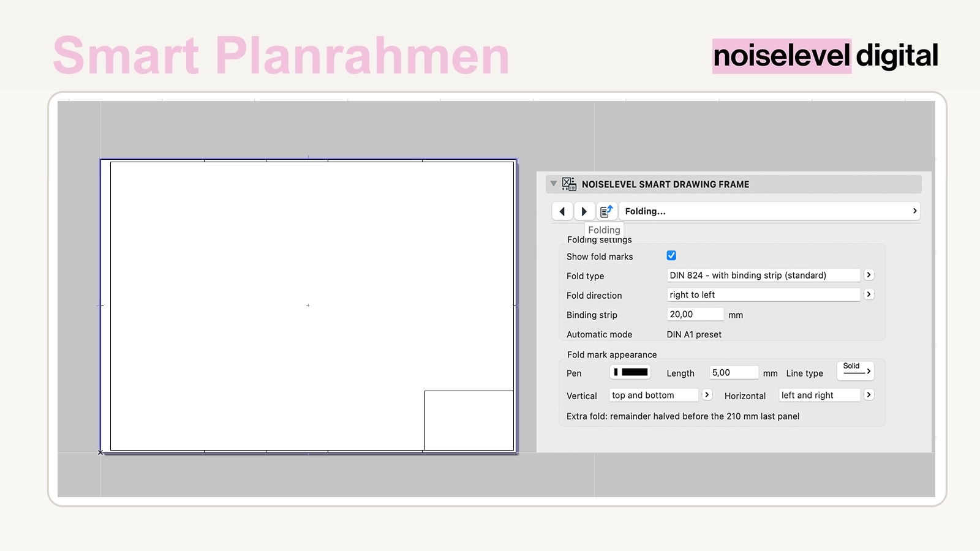
Task: Click the Extra fold remainder halved note
Action: click(683, 416)
